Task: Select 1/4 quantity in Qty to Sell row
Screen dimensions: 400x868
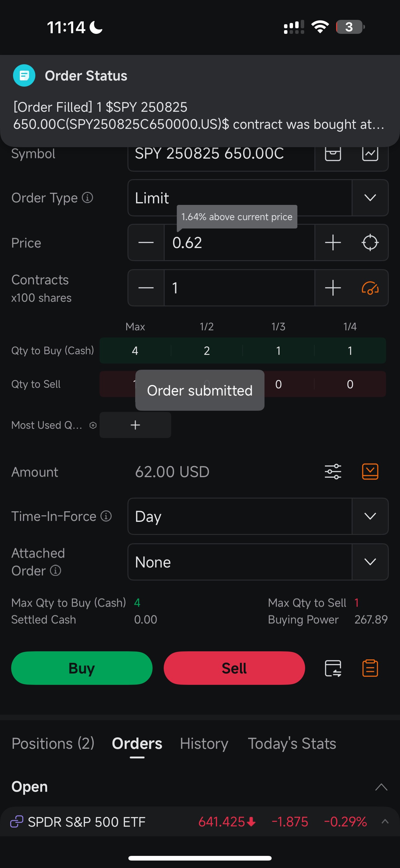Action: (x=350, y=384)
